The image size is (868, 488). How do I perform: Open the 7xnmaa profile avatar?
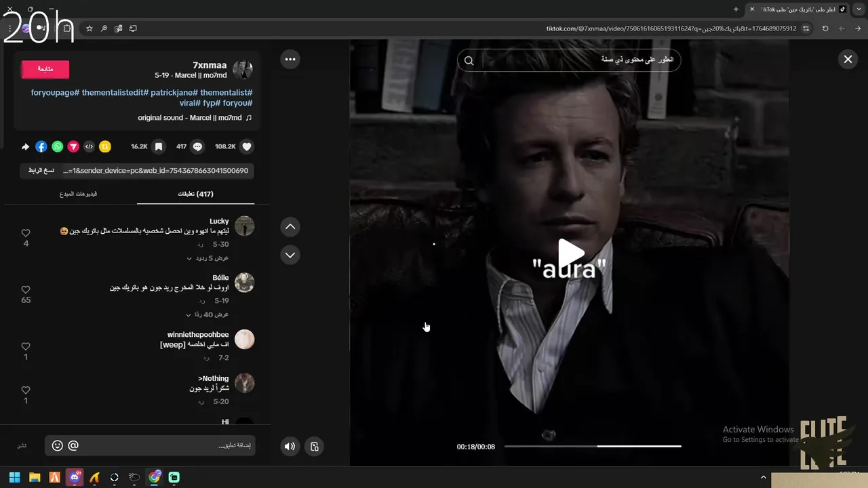point(243,70)
